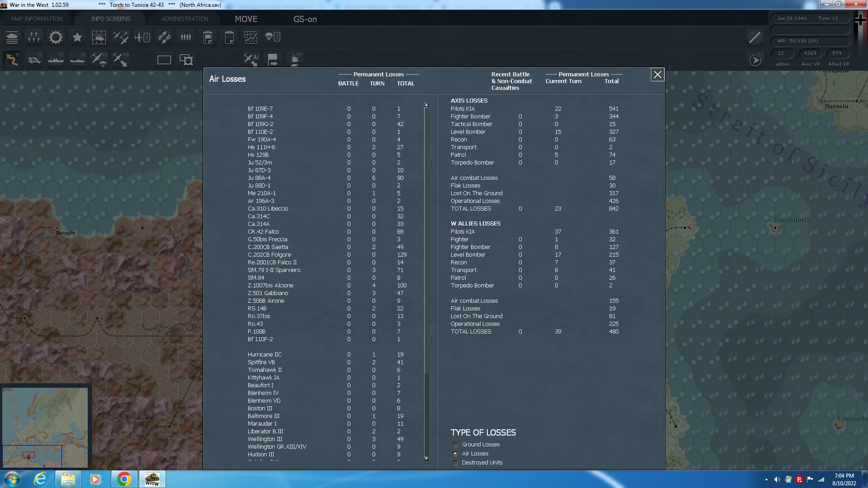This screenshot has height=488, width=868.
Task: Close the Air Losses window
Action: coord(657,75)
